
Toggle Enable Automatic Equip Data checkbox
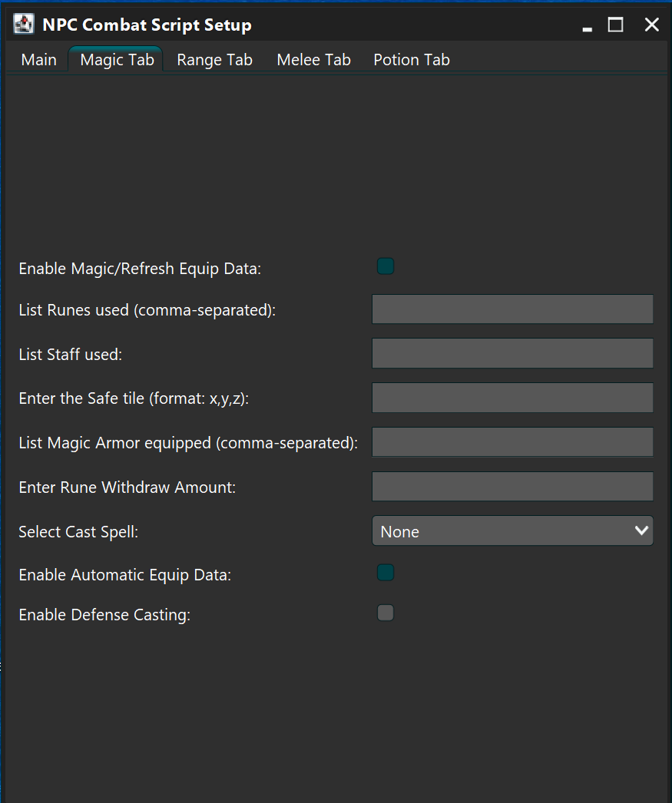point(386,573)
